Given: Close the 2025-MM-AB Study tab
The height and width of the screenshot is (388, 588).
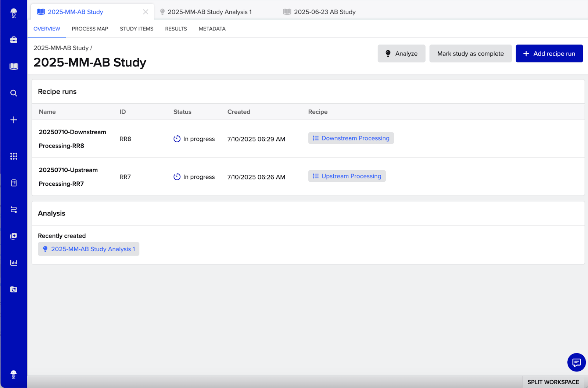Looking at the screenshot, I should 146,12.
